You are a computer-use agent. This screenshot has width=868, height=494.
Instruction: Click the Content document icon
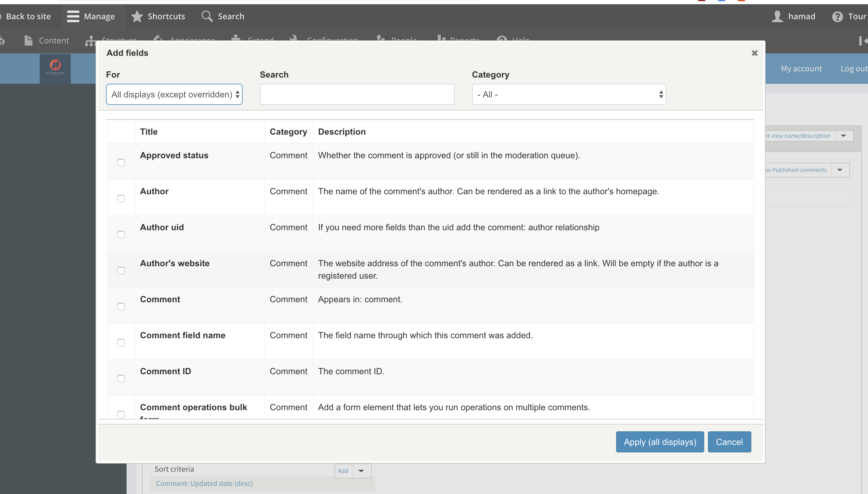pyautogui.click(x=29, y=41)
